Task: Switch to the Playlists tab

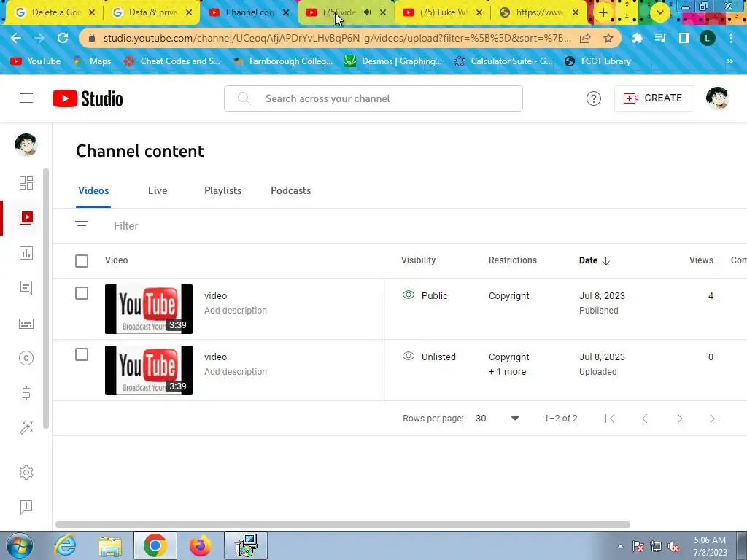Action: click(x=223, y=190)
